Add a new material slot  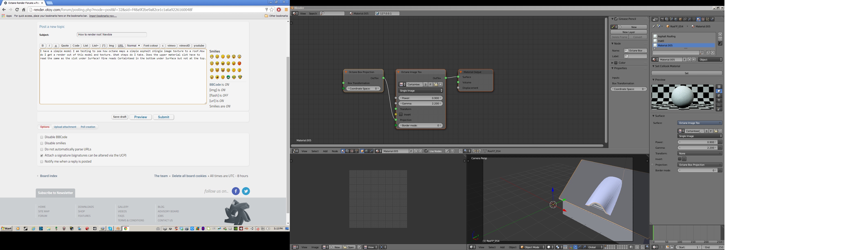[x=720, y=34]
